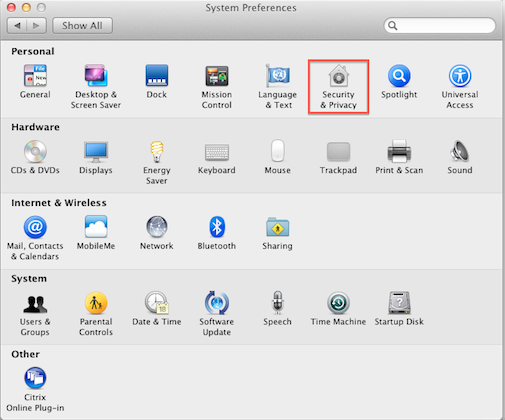Open the Sharing preferences
The height and width of the screenshot is (420, 505).
[x=277, y=233]
